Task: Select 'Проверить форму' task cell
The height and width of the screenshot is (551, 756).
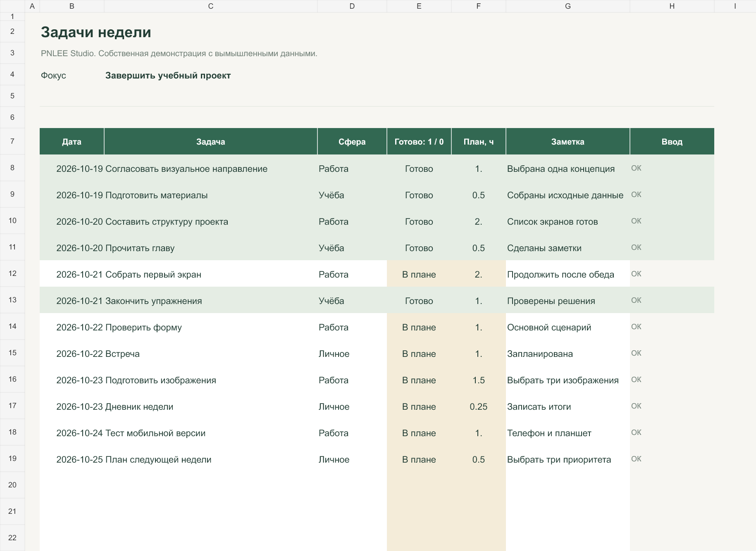Action: (x=210, y=327)
